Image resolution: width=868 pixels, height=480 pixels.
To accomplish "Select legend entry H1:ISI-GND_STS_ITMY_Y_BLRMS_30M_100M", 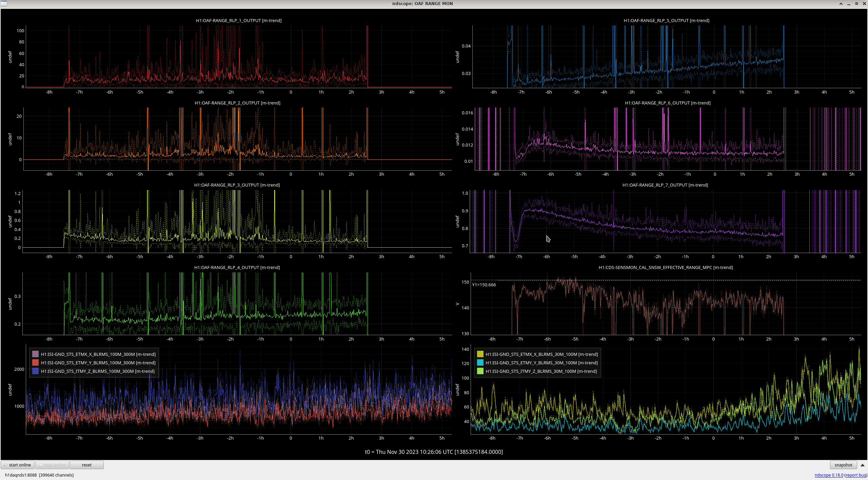I will point(541,363).
